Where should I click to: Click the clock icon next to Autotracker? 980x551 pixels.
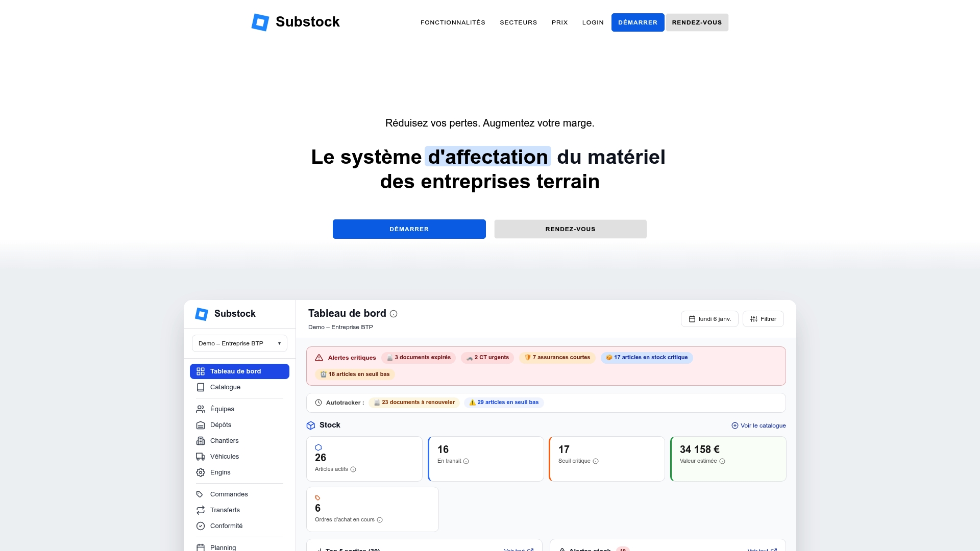click(318, 403)
